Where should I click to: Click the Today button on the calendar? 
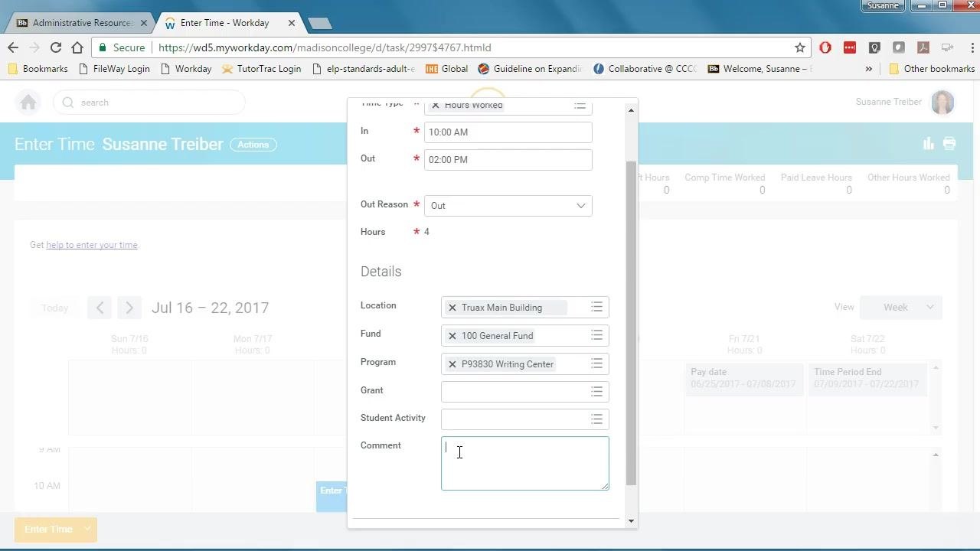click(x=54, y=308)
